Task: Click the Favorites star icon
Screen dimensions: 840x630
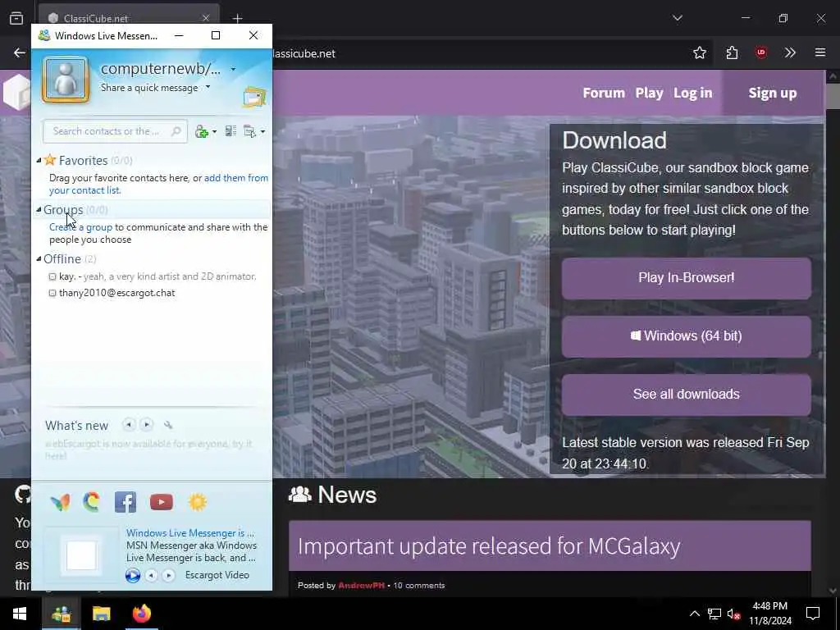Action: (50, 160)
